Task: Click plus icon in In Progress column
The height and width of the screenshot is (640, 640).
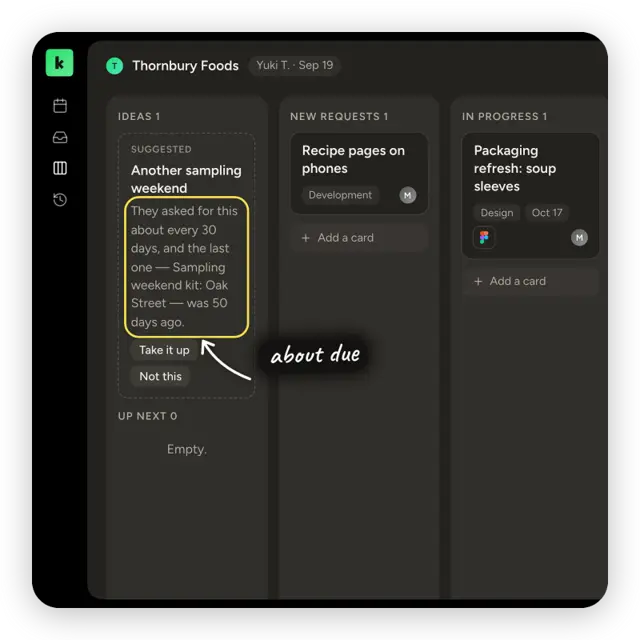Action: coord(478,281)
